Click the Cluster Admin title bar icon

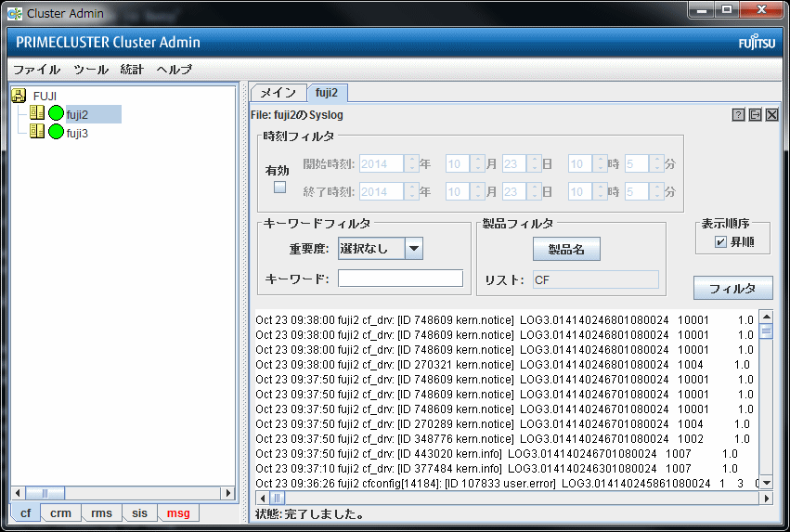(15, 14)
